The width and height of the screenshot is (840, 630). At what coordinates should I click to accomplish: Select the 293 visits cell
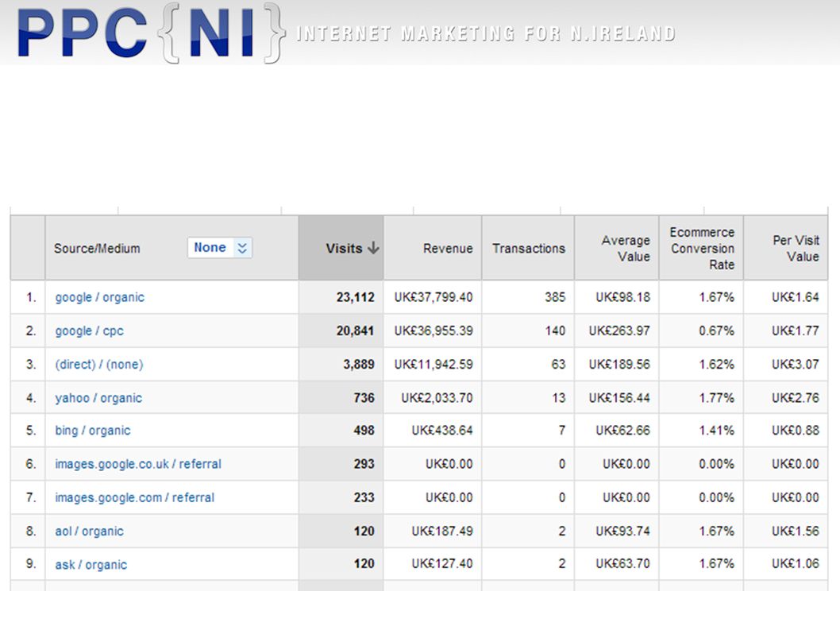coord(341,464)
